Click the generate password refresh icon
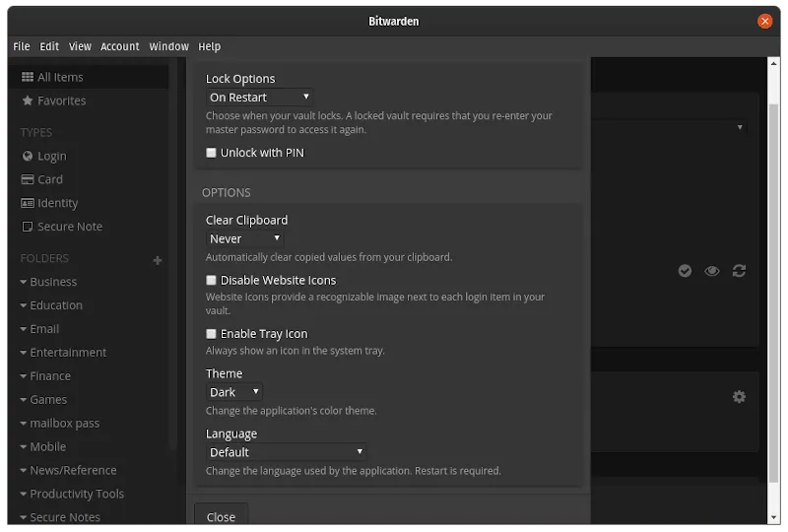The width and height of the screenshot is (788, 532). coord(739,271)
